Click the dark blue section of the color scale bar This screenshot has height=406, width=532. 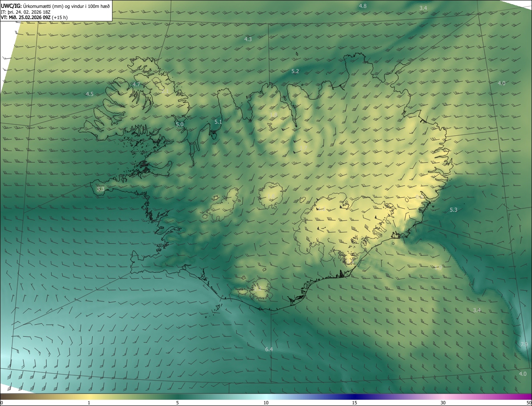click(x=355, y=396)
